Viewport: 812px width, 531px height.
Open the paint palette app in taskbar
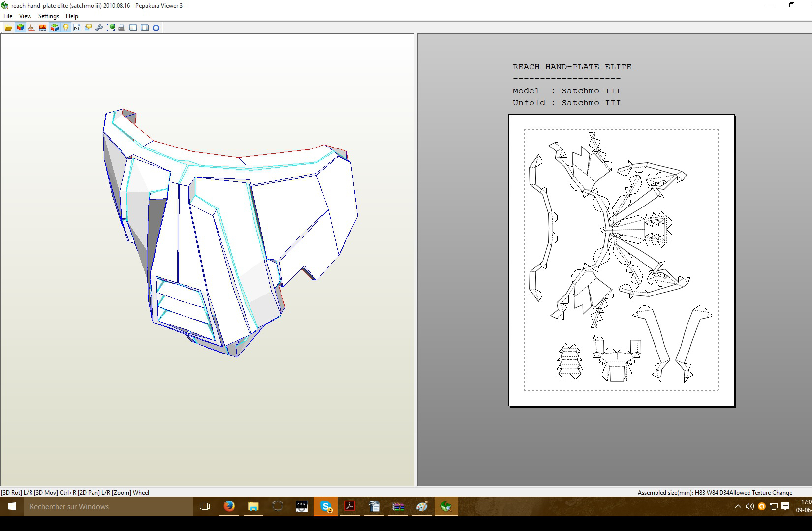point(422,506)
